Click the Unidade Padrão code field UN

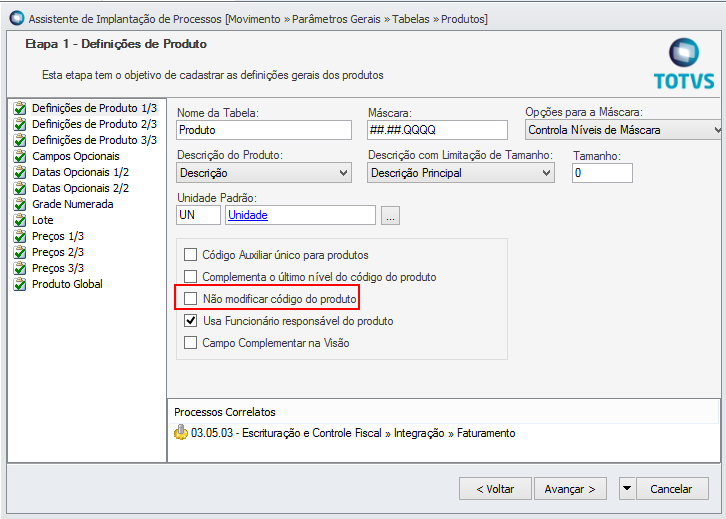(198, 215)
